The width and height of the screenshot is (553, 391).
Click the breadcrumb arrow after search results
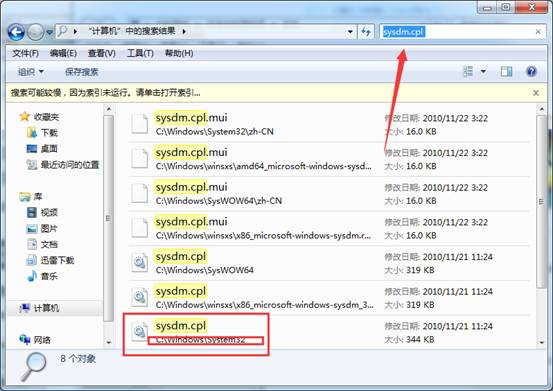click(x=184, y=31)
